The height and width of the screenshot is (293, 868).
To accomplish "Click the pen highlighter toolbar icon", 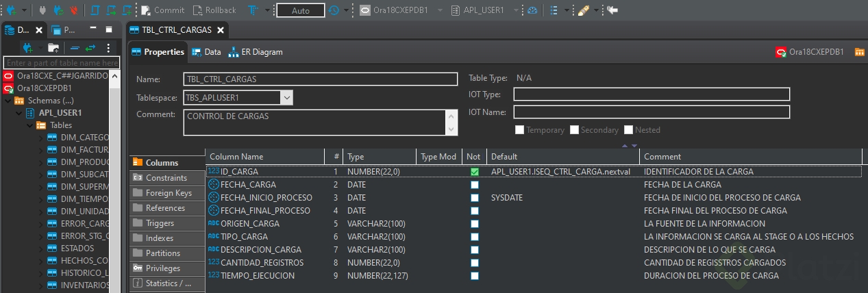I will [x=583, y=10].
